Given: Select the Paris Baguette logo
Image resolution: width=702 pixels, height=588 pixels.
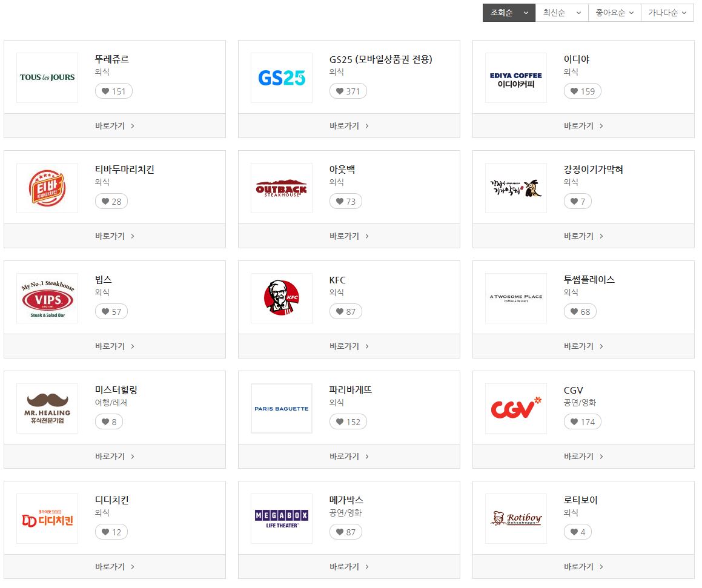Looking at the screenshot, I should point(282,408).
